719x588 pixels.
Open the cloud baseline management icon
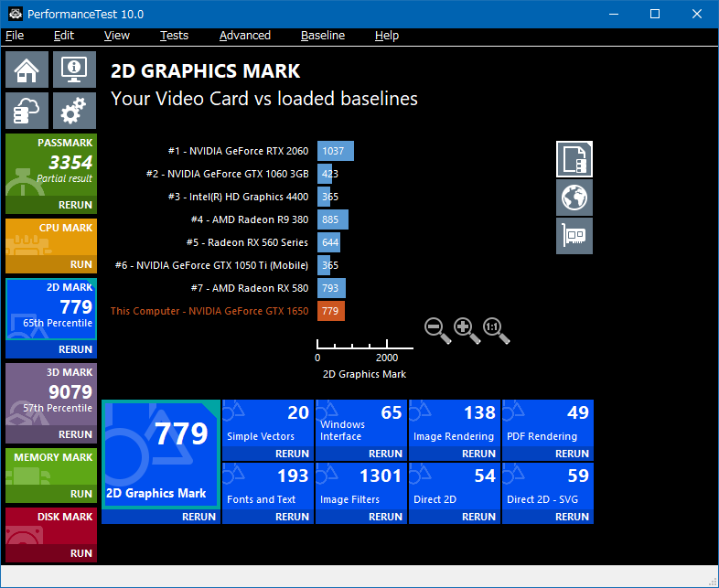click(x=27, y=111)
